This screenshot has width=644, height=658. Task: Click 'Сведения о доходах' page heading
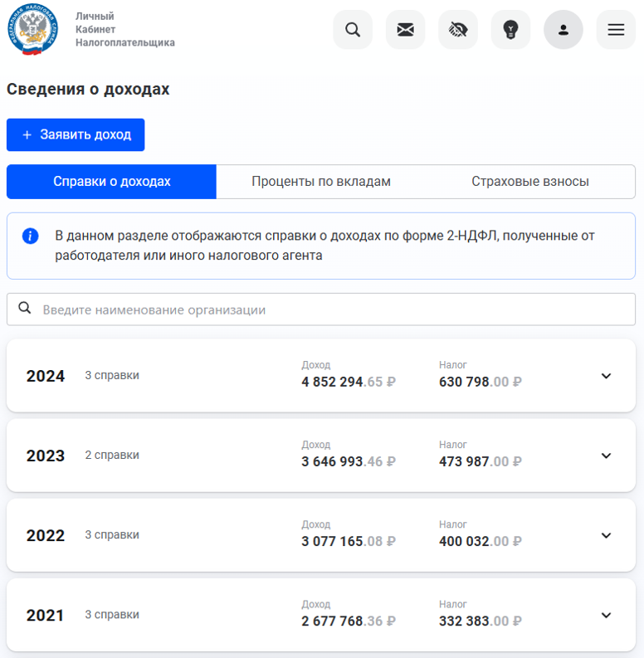[88, 89]
